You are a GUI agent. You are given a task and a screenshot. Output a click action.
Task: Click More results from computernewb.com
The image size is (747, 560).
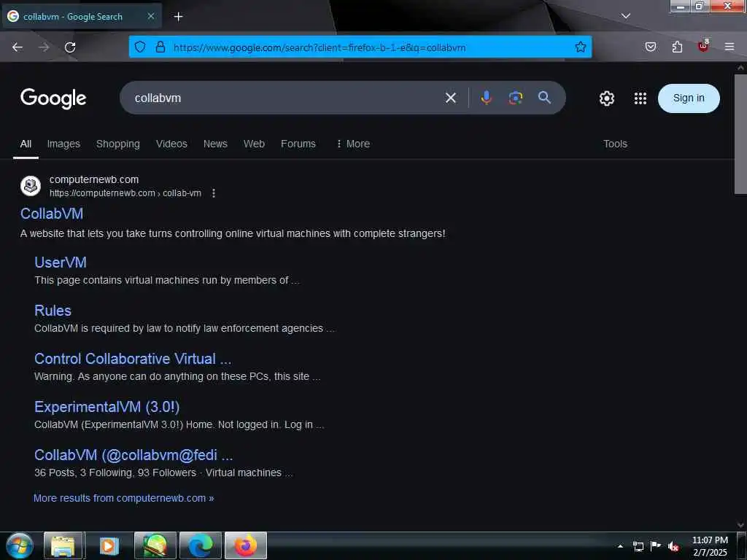pyautogui.click(x=124, y=498)
